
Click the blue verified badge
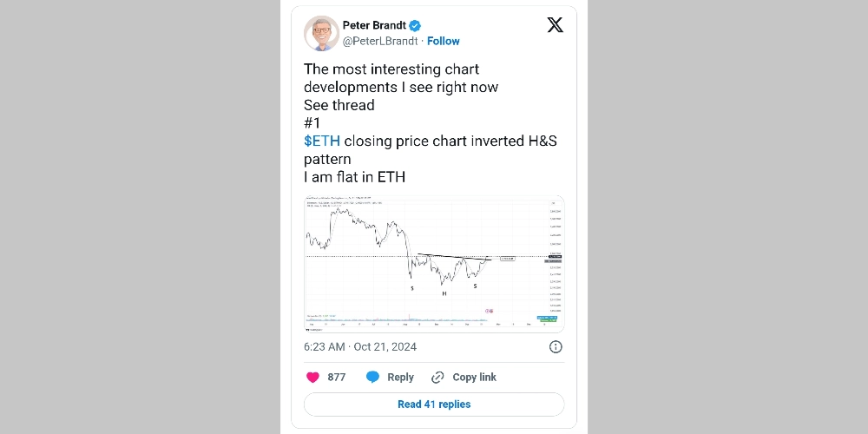(x=415, y=25)
